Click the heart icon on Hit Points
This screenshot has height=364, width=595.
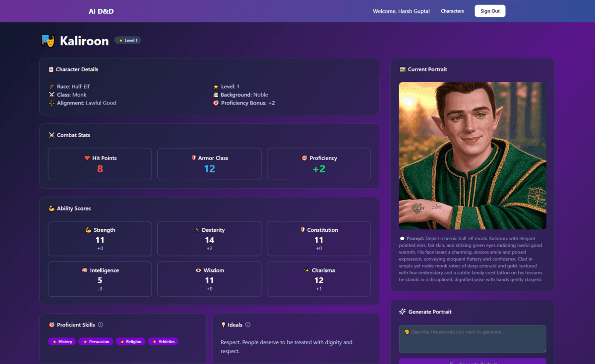pos(87,158)
